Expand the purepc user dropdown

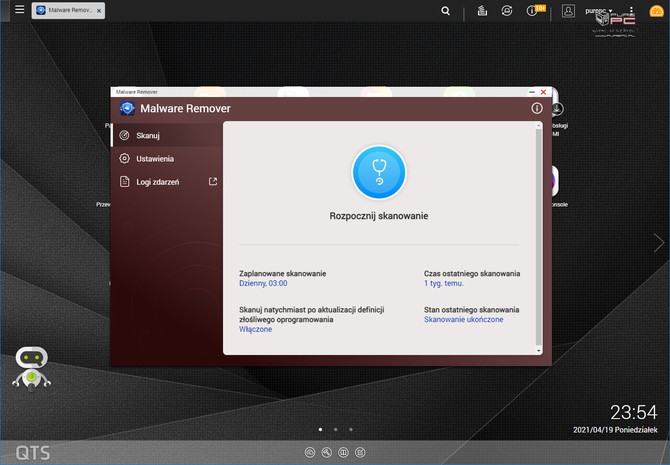coord(599,11)
